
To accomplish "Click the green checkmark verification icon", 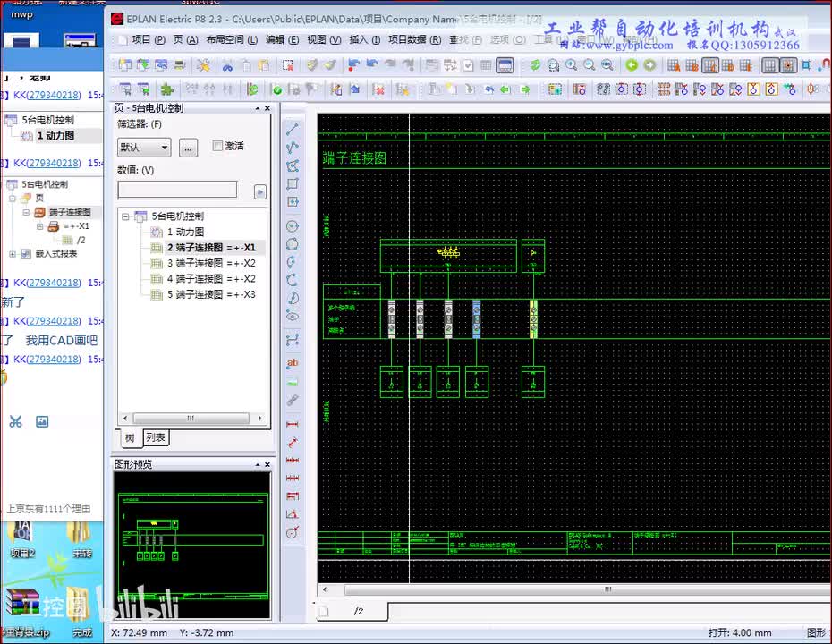I will click(277, 89).
